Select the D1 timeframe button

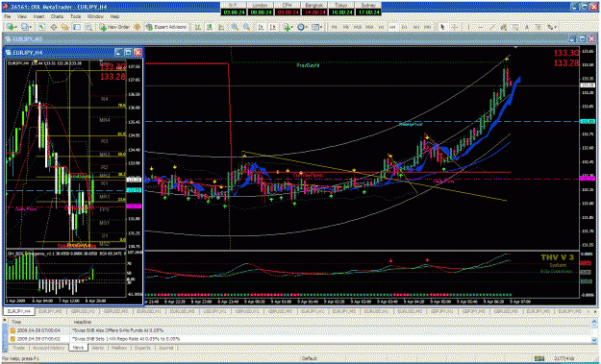click(x=404, y=27)
